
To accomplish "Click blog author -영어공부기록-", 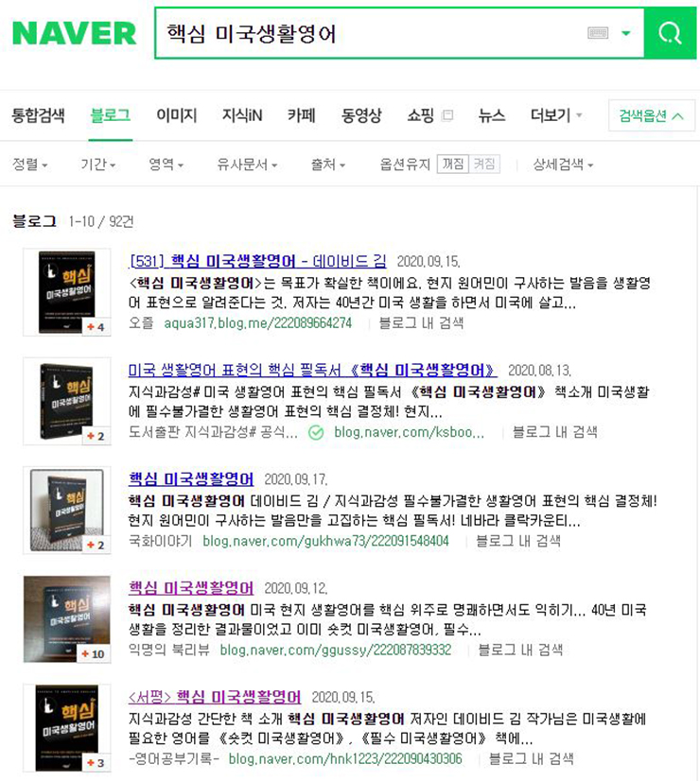I will [173, 759].
